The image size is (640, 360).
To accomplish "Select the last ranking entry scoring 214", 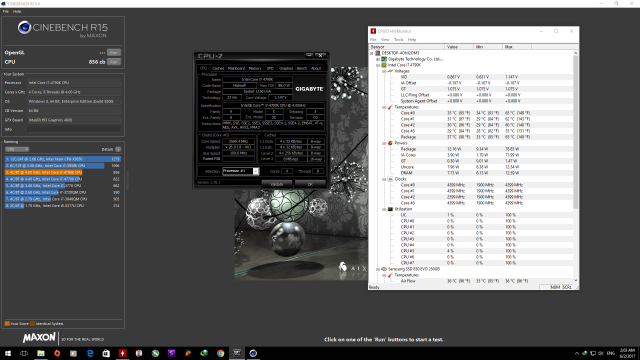I will (63, 206).
